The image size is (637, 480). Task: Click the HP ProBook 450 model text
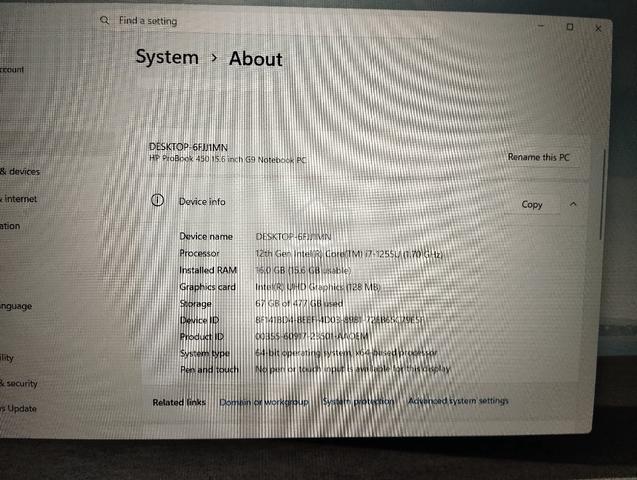click(x=228, y=159)
